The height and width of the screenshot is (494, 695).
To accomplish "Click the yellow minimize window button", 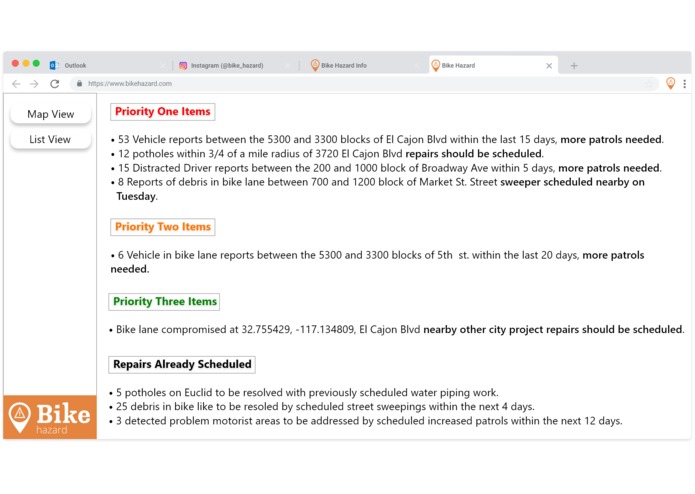I will 26,63.
